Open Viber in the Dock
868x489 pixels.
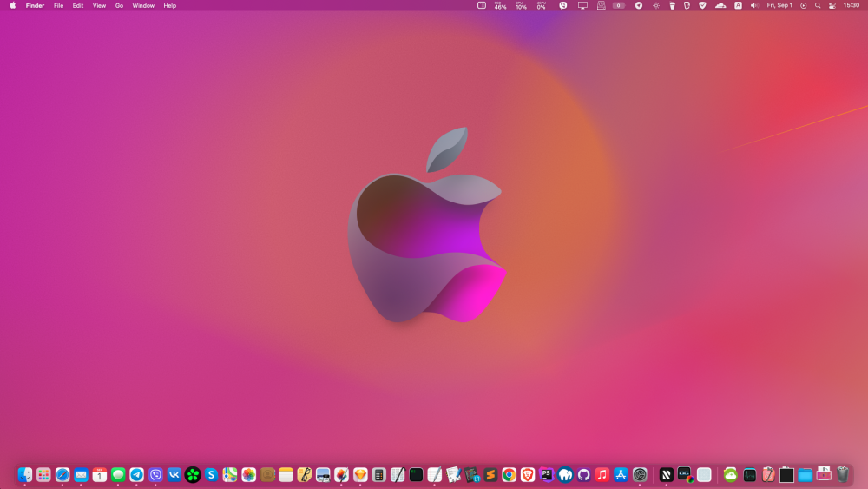point(155,474)
